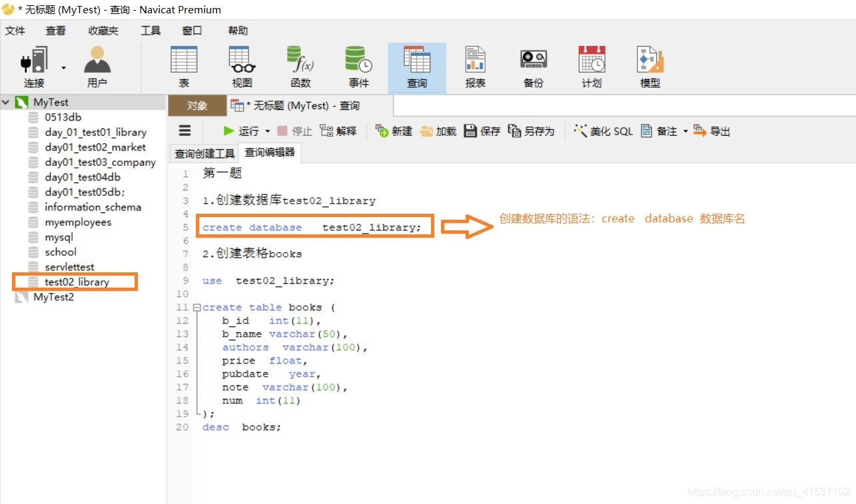Click the 另存为 save-as button
Image resolution: width=856 pixels, height=504 pixels.
click(x=531, y=131)
